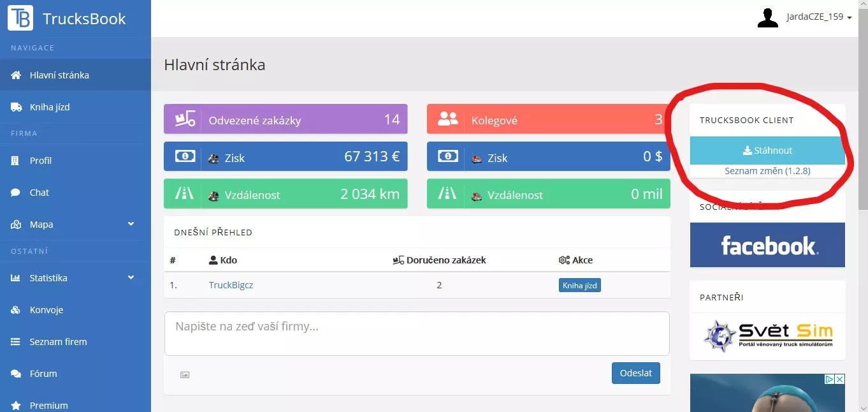Expand the Mapa submenu chevron
The width and height of the screenshot is (868, 412).
(x=131, y=224)
